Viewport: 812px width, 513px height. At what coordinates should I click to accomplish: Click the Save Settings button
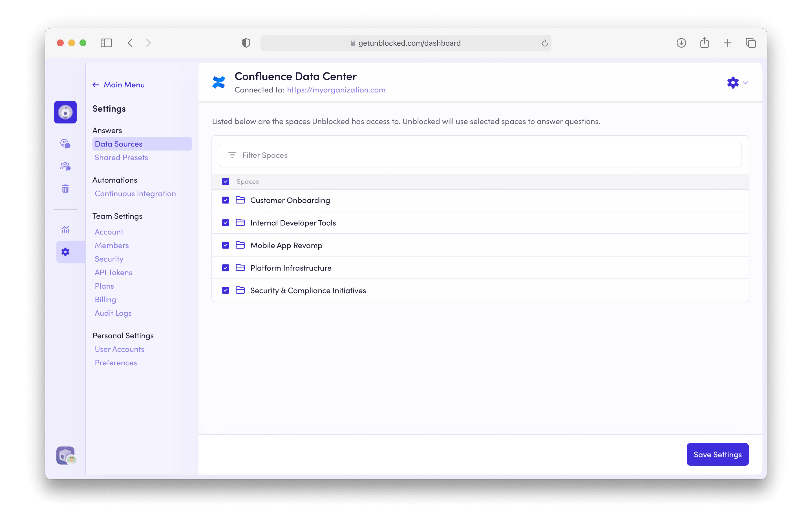pyautogui.click(x=718, y=454)
